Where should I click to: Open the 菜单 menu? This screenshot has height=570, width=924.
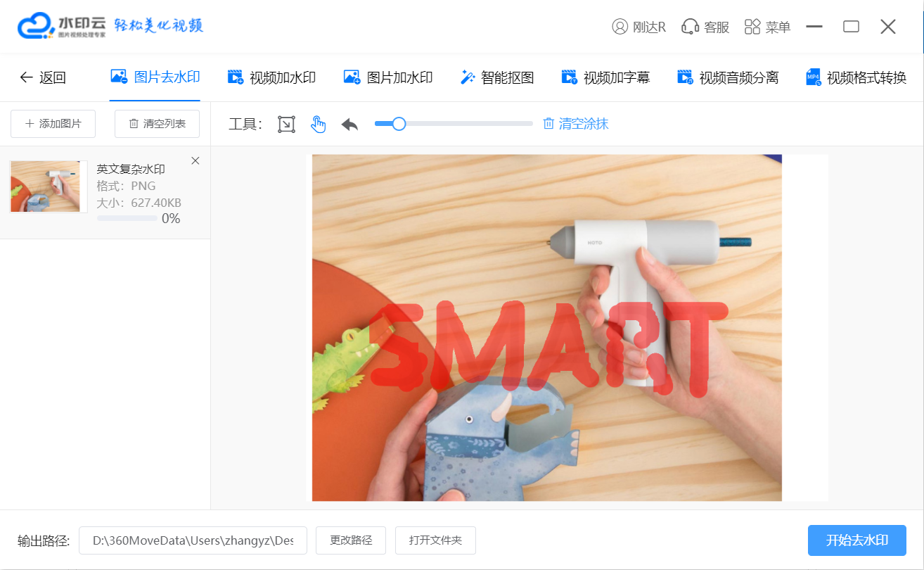click(x=767, y=27)
